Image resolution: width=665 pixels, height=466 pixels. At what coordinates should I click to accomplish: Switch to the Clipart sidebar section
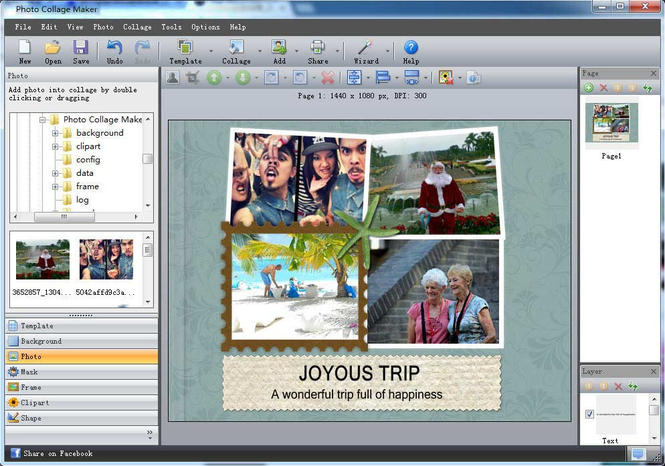pyautogui.click(x=82, y=402)
